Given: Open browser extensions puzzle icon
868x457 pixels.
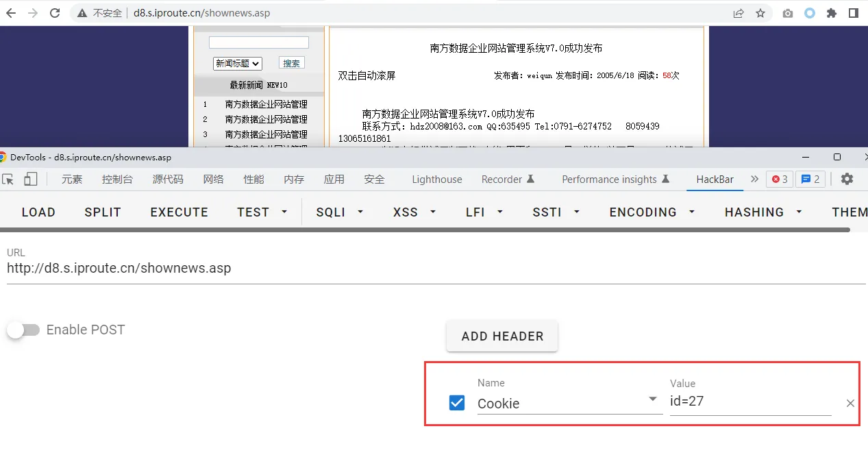Looking at the screenshot, I should (832, 13).
